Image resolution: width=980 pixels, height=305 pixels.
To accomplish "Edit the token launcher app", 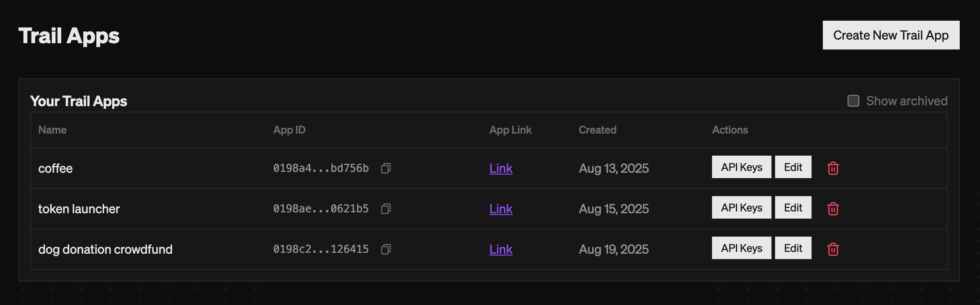I will (x=793, y=208).
